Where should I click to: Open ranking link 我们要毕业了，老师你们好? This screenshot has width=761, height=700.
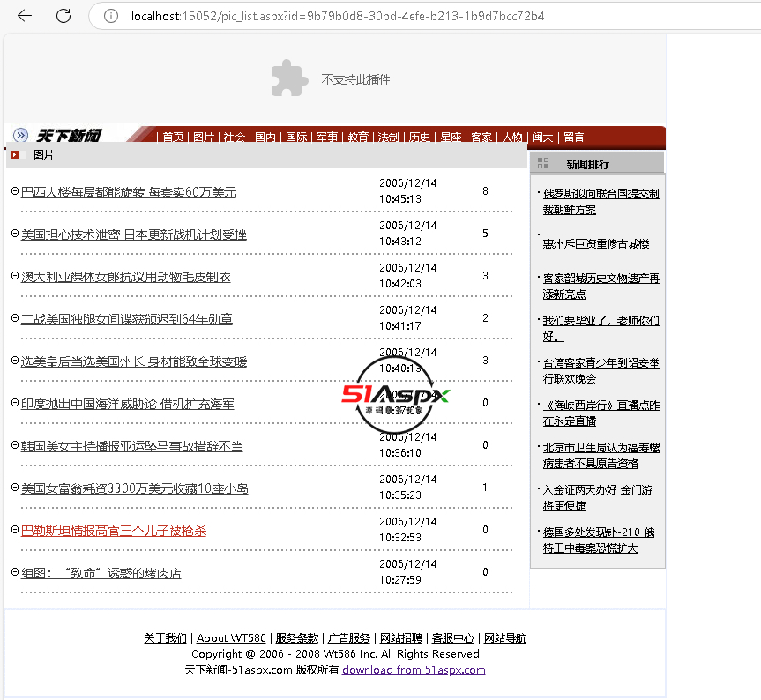601,329
